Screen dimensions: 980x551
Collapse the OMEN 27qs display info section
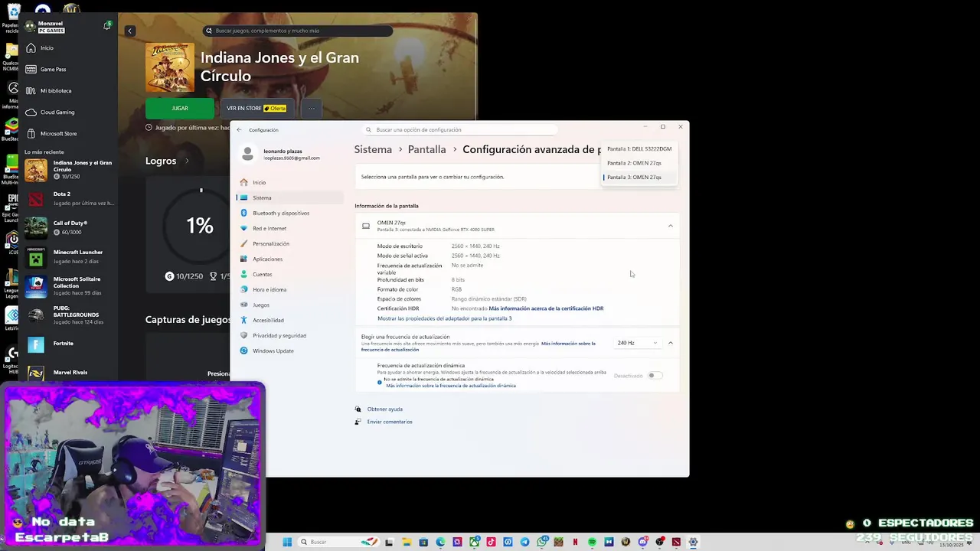pos(670,226)
